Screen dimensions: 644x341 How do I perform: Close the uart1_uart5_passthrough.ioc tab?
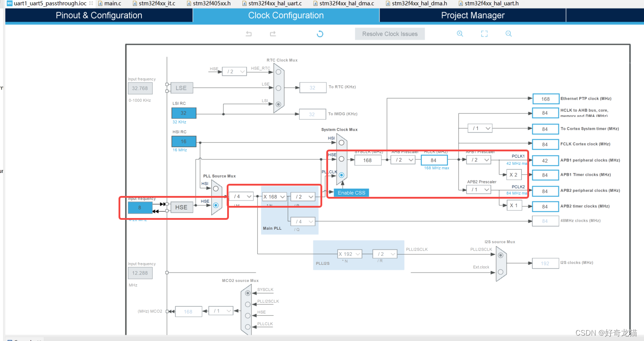(x=91, y=3)
